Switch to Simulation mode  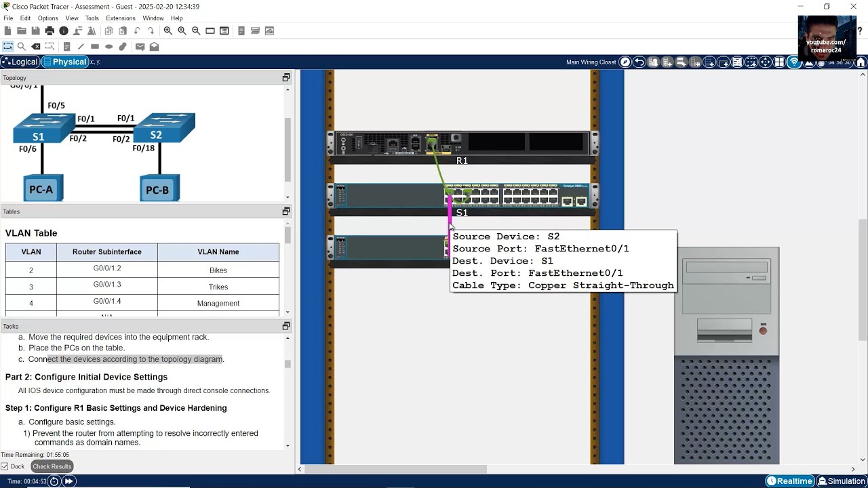842,481
